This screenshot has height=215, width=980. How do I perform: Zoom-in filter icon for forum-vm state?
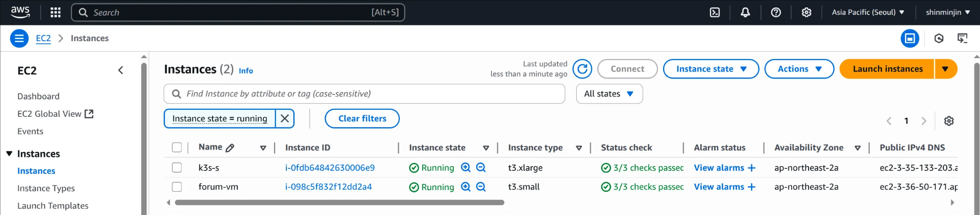(x=466, y=187)
